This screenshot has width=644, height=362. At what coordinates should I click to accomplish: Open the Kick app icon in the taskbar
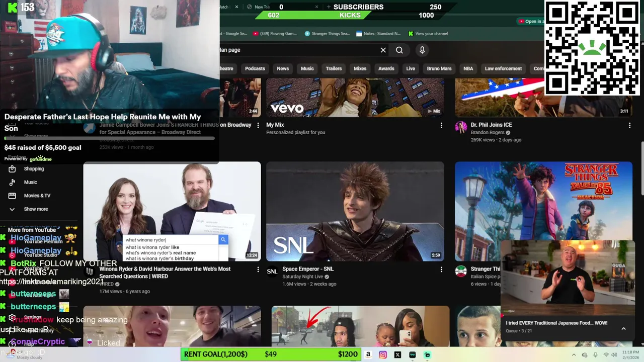(427, 354)
